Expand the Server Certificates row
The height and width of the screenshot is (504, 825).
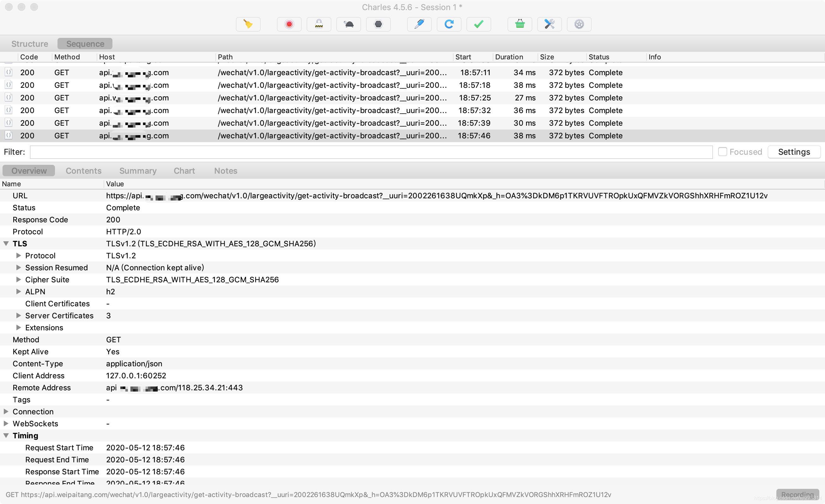(x=18, y=315)
